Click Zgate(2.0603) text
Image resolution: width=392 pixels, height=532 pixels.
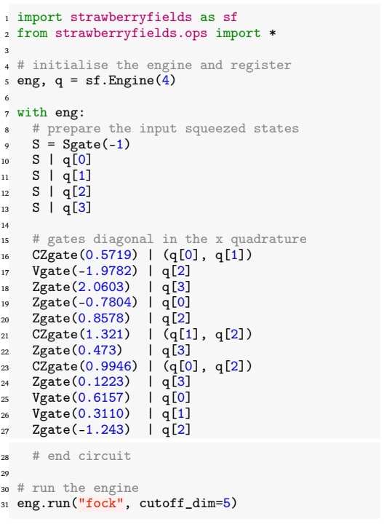tap(81, 287)
